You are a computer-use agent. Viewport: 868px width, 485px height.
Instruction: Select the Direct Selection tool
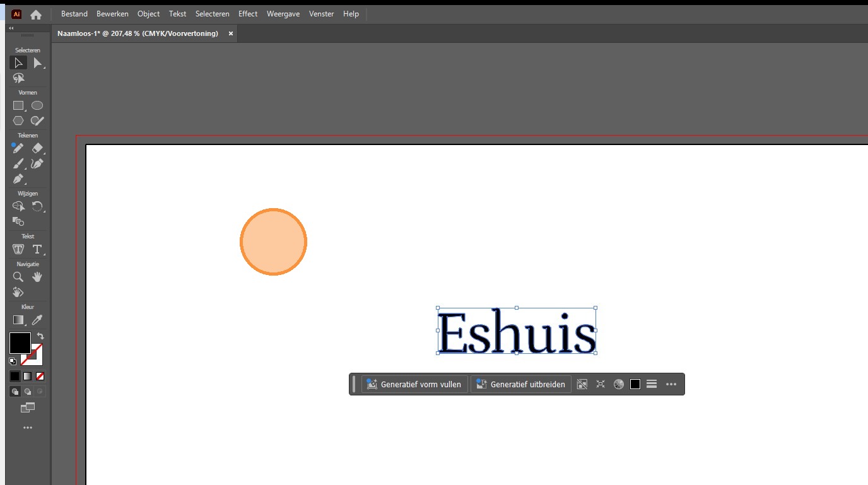[x=37, y=62]
